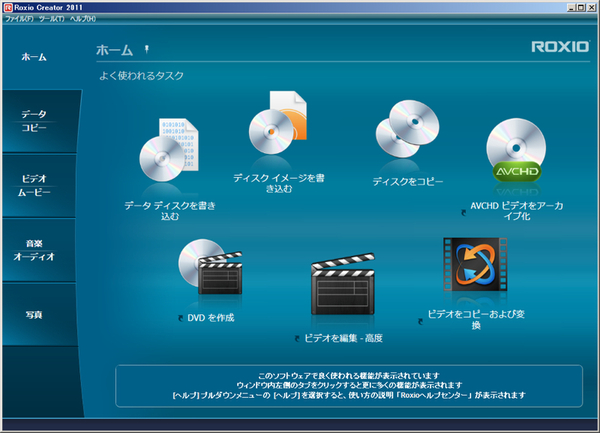The image size is (600, 433).
Task: Click the ディスク イメージを書き込む label
Action: (x=279, y=183)
